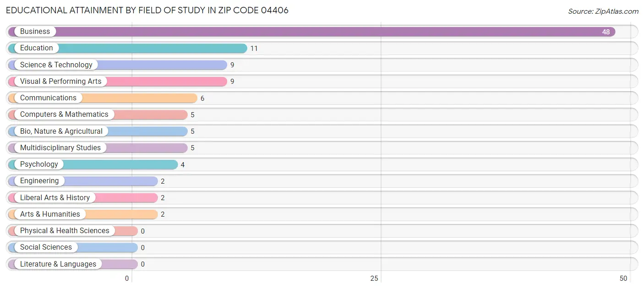This screenshot has width=644, height=289.
Task: Click the Literature & Languages label
Action: [x=58, y=264]
